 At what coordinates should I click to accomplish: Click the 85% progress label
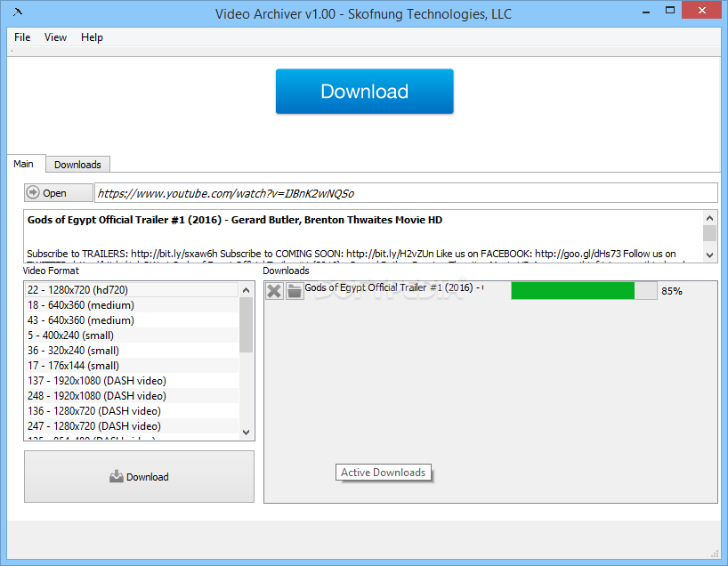[672, 291]
